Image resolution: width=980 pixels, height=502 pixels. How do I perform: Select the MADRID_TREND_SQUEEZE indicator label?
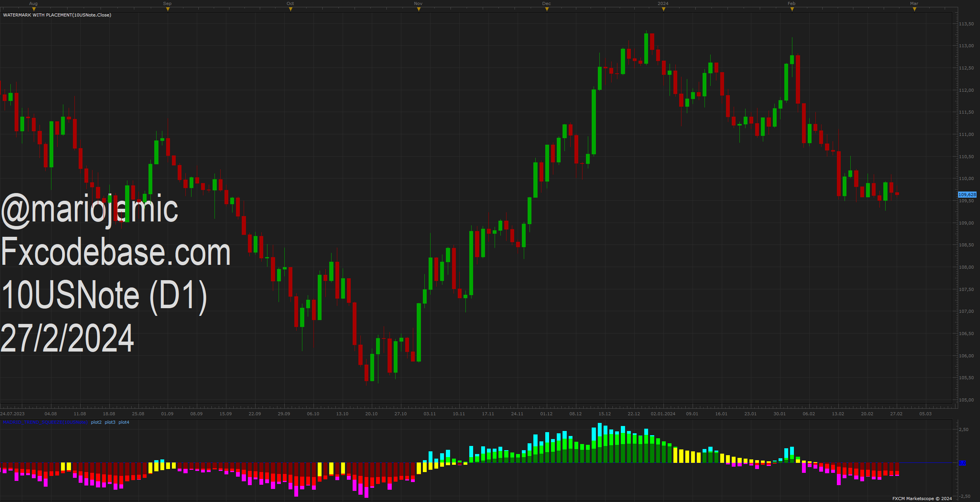click(45, 422)
